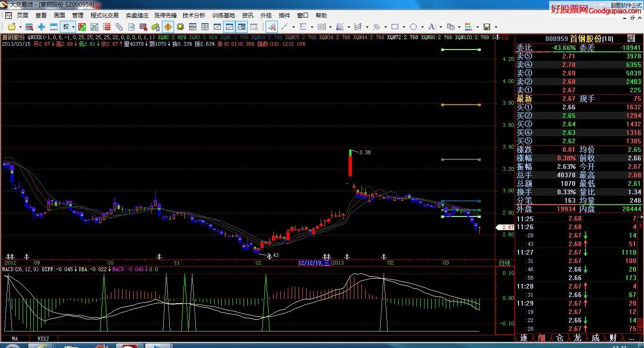Click the 买① price 2.66 row
Image resolution: width=644 pixels, height=348 pixels.
pos(579,107)
